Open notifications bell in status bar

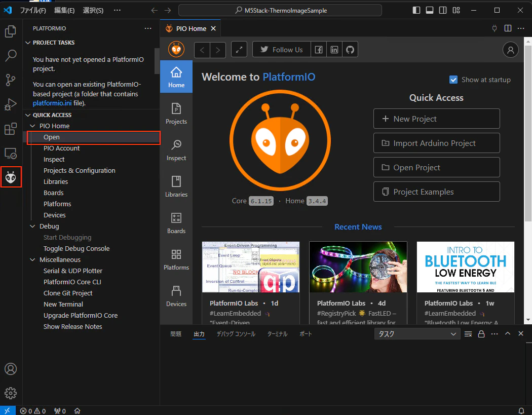[521, 410]
